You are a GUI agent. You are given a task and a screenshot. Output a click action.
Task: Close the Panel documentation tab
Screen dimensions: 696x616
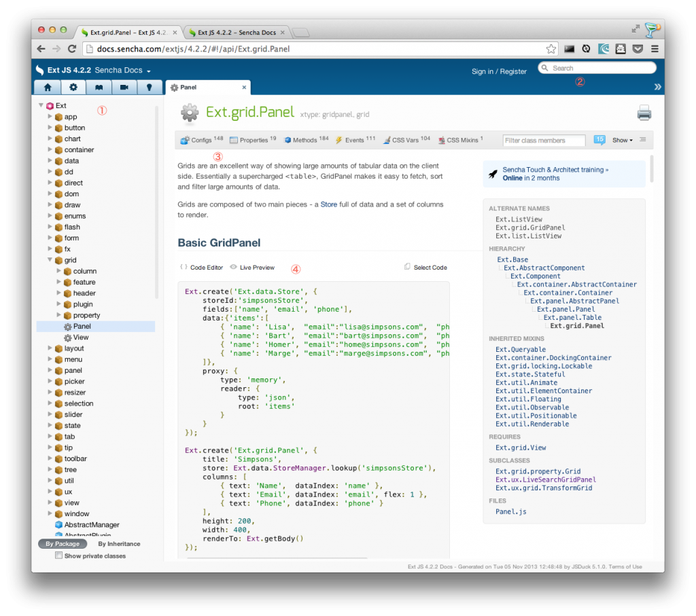point(244,88)
